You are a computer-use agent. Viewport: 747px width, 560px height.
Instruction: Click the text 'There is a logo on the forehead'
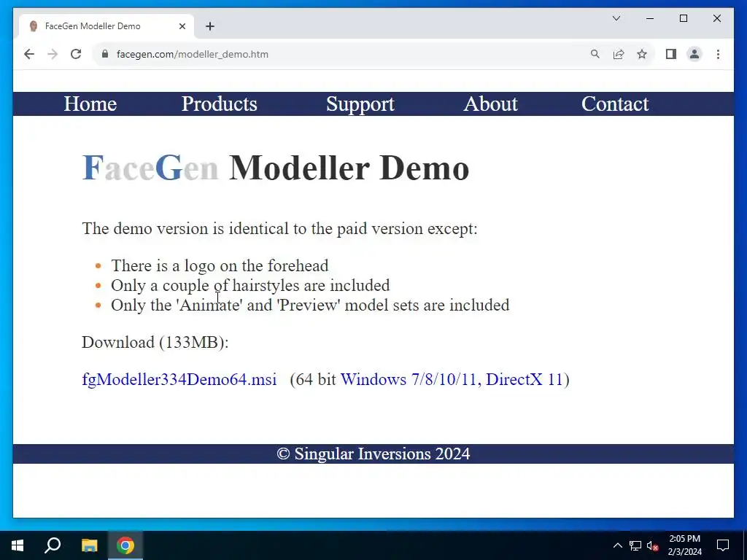click(220, 265)
